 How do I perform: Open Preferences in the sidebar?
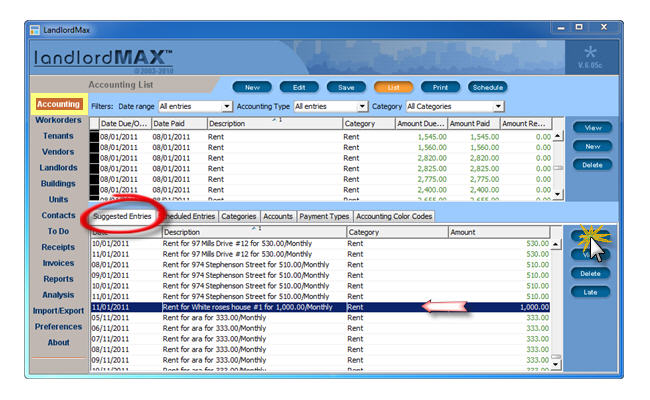tap(58, 327)
